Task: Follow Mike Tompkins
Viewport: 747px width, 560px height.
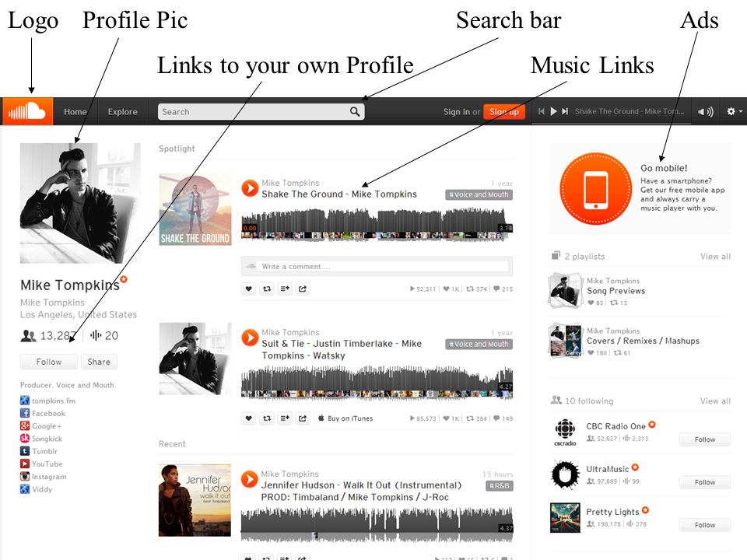Action: point(48,362)
